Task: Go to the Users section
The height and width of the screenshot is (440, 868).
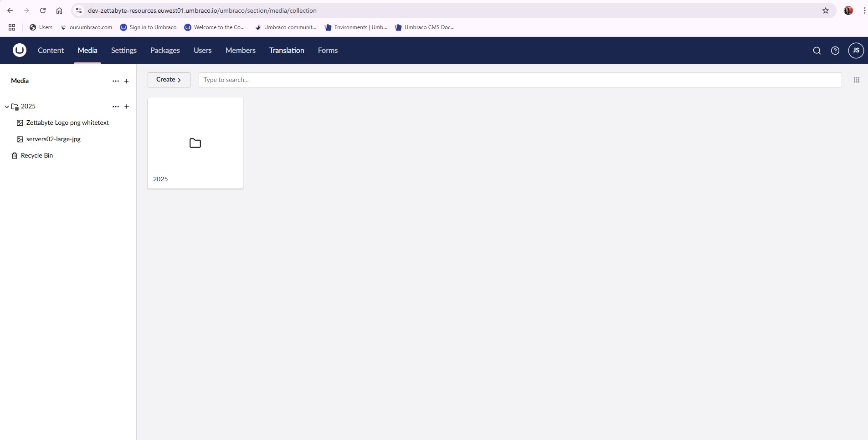Action: pyautogui.click(x=203, y=51)
